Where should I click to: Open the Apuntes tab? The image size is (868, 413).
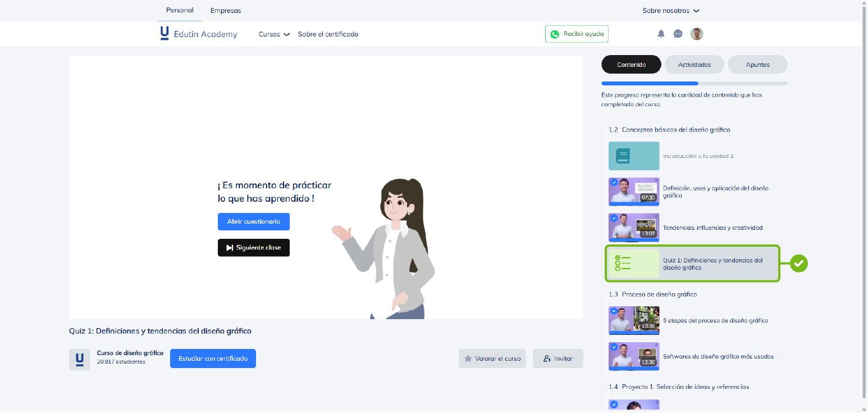[757, 65]
